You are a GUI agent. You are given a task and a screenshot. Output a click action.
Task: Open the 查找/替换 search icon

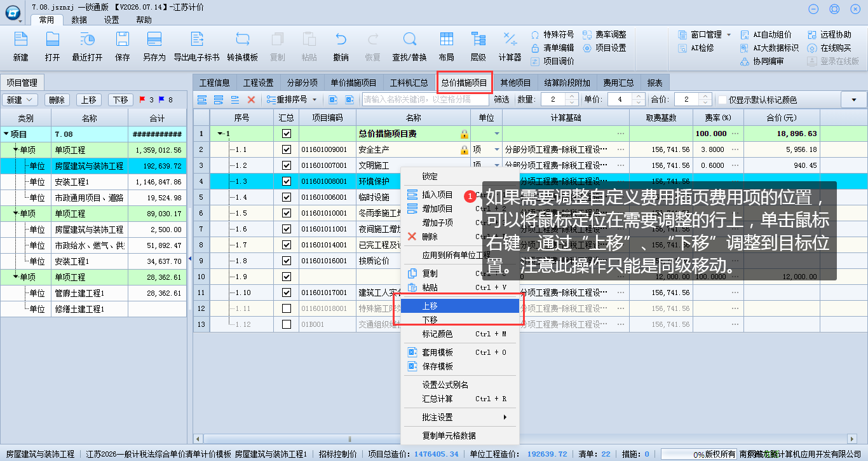[409, 39]
